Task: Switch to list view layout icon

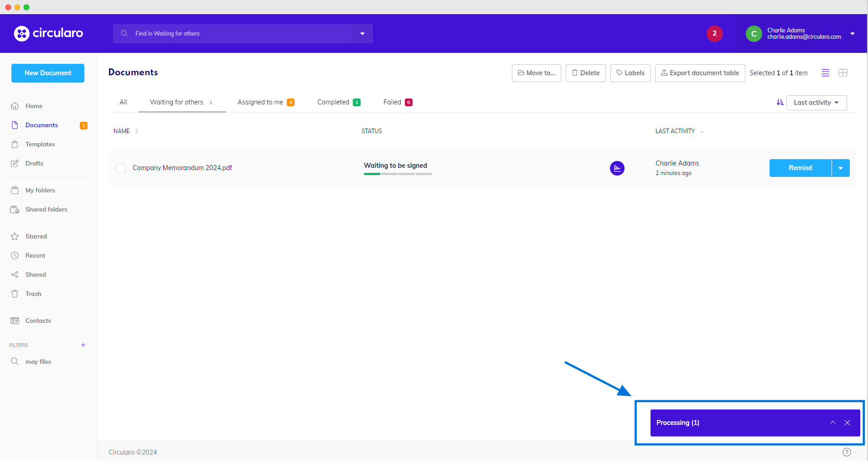Action: [x=825, y=73]
